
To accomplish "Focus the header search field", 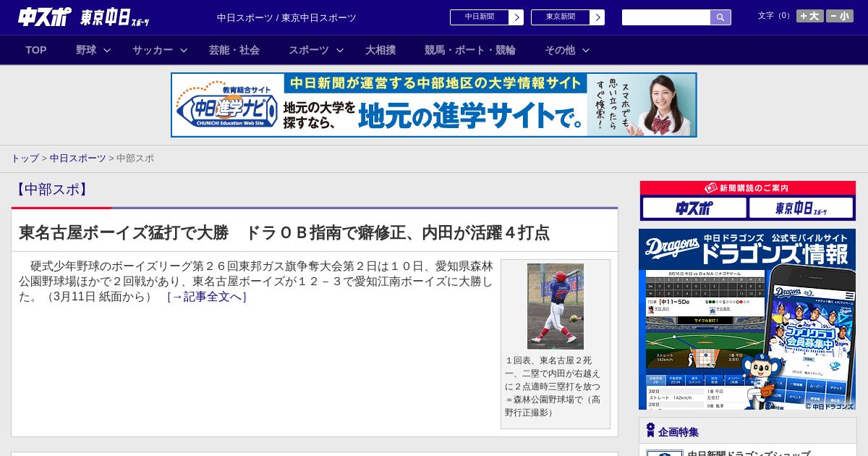I will coord(666,17).
